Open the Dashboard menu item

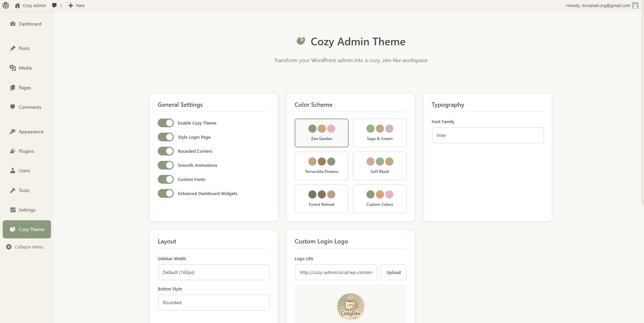click(x=27, y=24)
